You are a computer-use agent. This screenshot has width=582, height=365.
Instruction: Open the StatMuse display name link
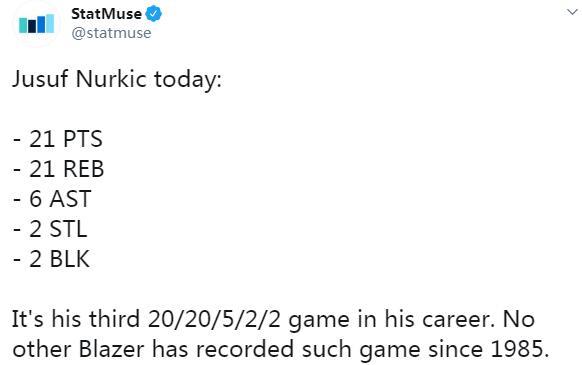click(x=106, y=14)
